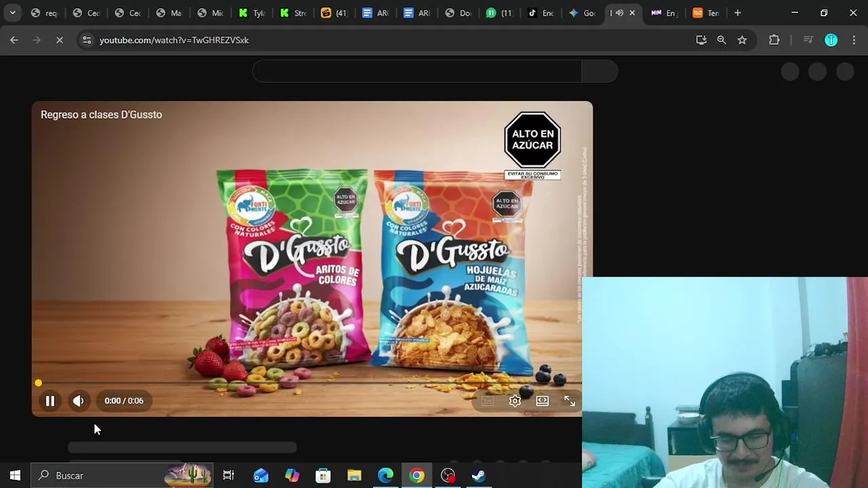The image size is (868, 488).
Task: Switch to the 'Doc' tab
Action: (459, 13)
